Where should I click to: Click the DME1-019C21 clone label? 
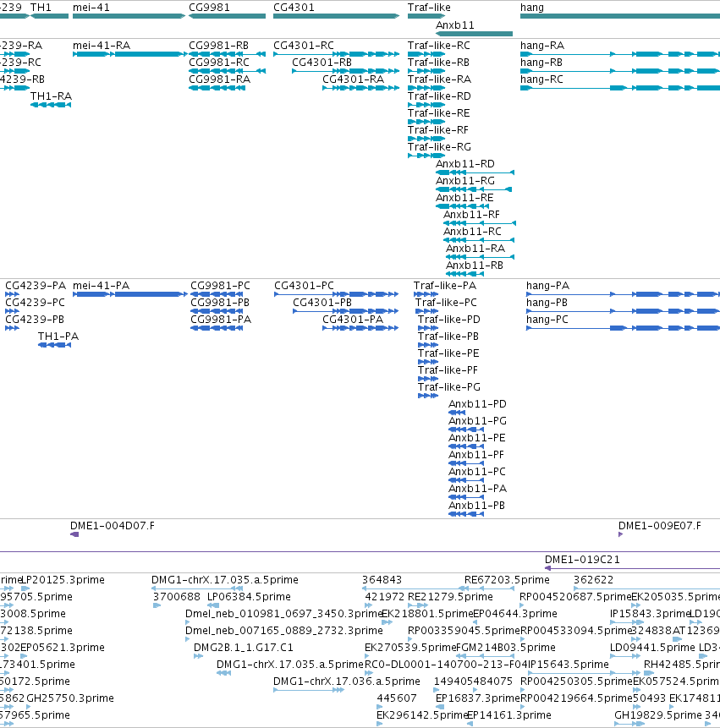pos(582,560)
